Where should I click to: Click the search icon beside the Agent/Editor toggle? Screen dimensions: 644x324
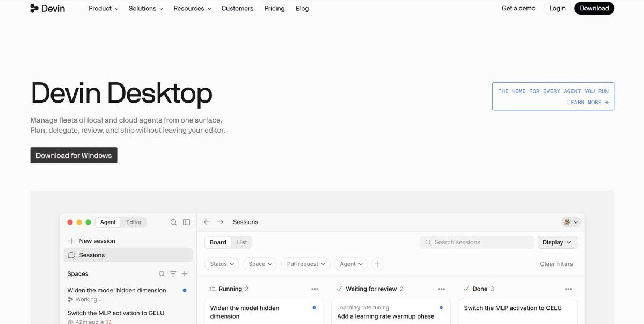point(173,222)
